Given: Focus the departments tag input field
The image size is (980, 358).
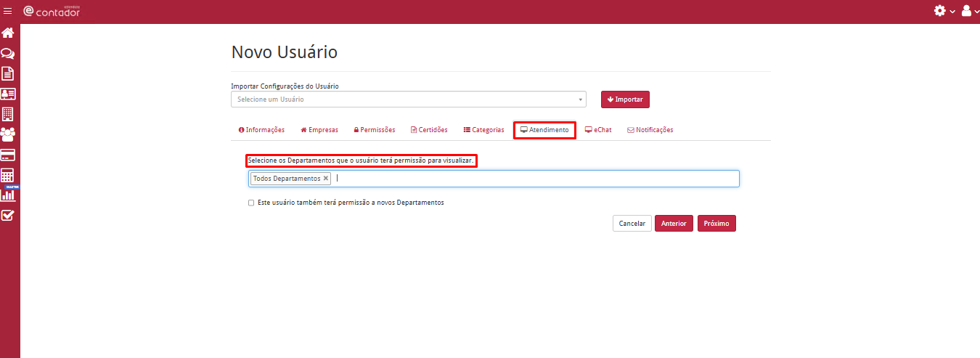Looking at the screenshot, I should 494,179.
